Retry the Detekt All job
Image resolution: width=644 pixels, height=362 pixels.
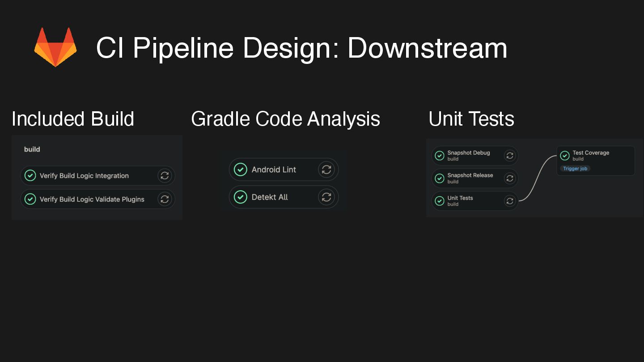(326, 197)
